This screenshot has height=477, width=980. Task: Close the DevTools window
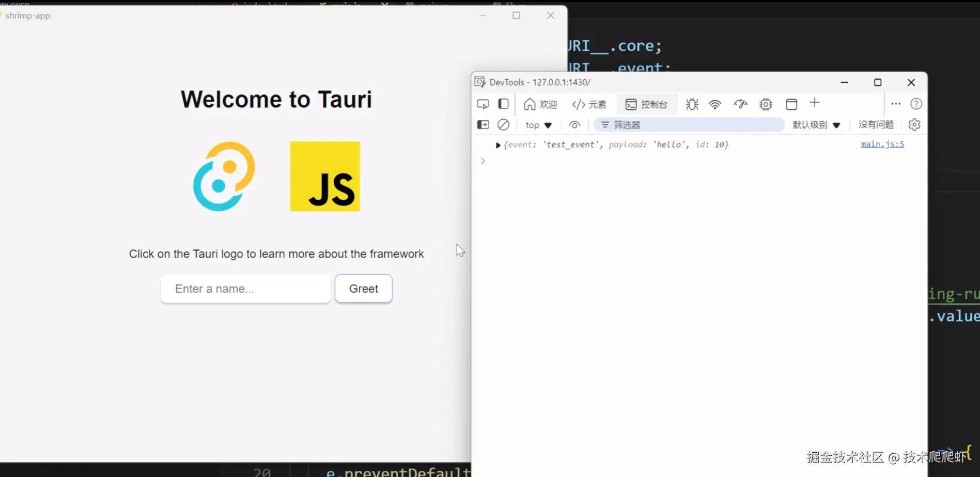pyautogui.click(x=911, y=83)
